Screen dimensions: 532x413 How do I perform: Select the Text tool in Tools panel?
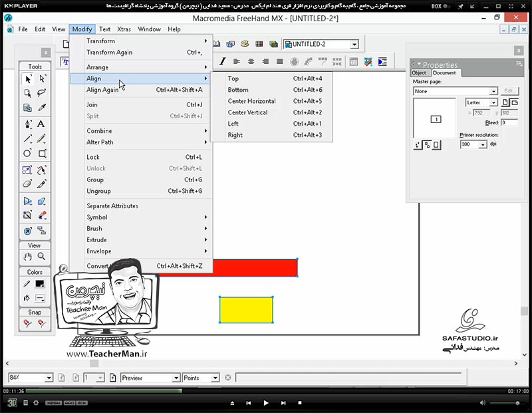tap(41, 124)
